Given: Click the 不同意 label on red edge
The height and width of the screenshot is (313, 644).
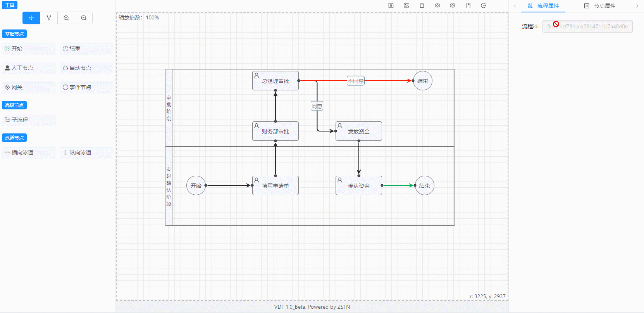Looking at the screenshot, I should point(356,81).
